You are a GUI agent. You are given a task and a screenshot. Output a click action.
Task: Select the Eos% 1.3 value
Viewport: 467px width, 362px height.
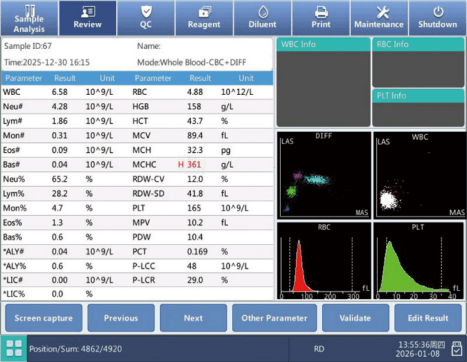tap(57, 223)
